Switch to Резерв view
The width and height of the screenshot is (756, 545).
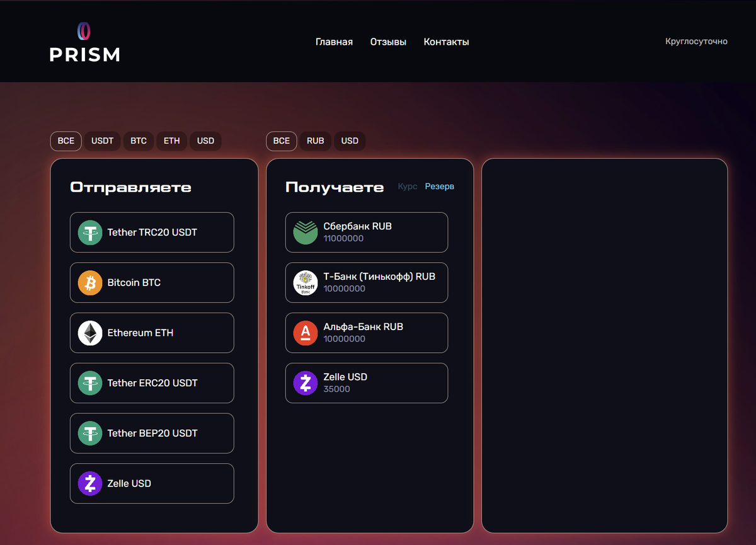pos(440,186)
